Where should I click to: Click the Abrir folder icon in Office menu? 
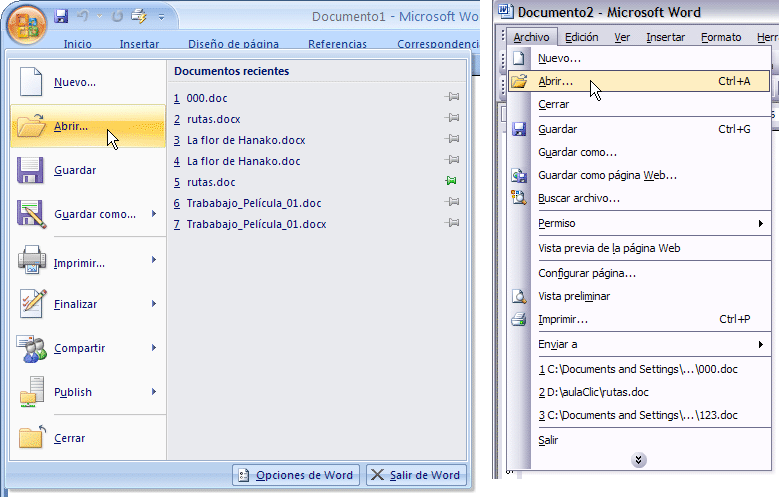pyautogui.click(x=32, y=126)
